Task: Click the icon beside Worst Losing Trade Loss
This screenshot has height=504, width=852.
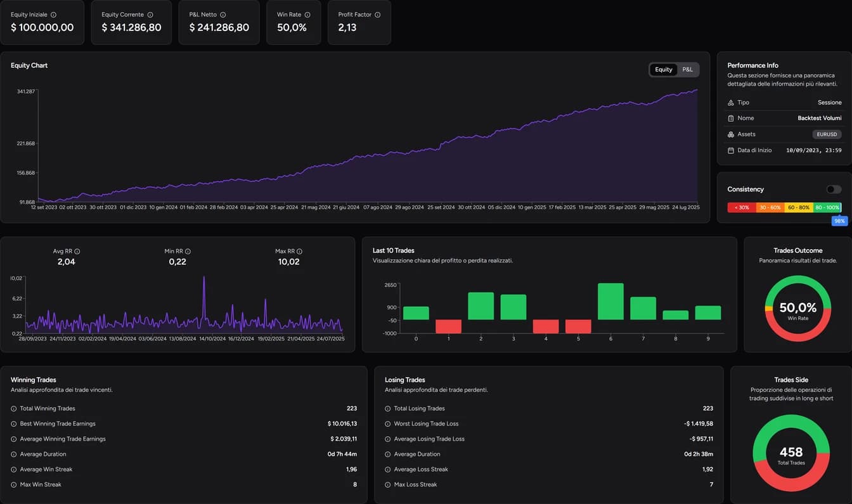Action: click(388, 423)
